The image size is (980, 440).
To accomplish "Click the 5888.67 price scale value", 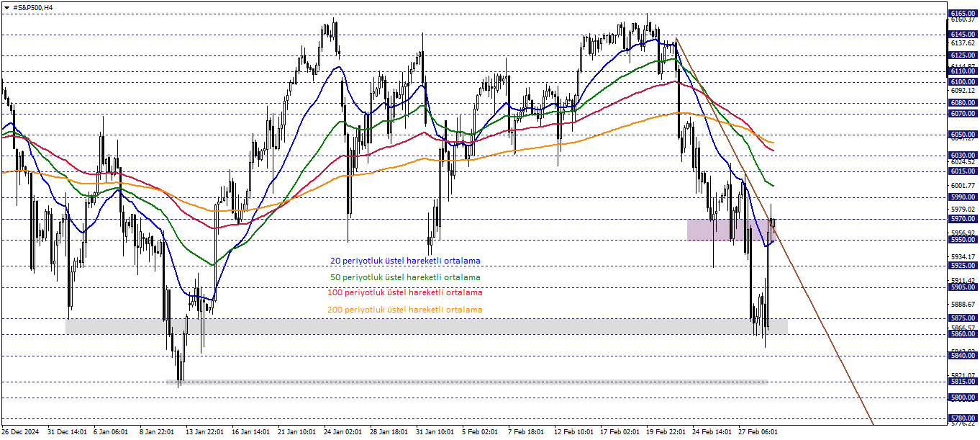I will coord(962,304).
